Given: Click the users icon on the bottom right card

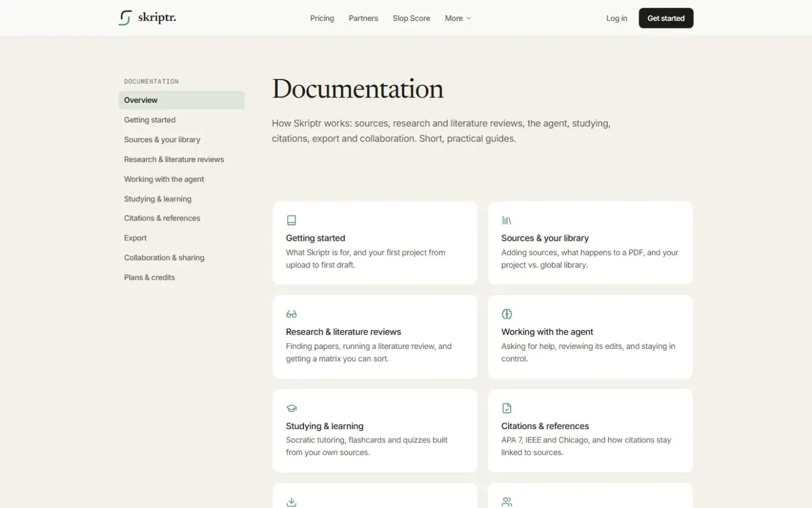Looking at the screenshot, I should 506,502.
